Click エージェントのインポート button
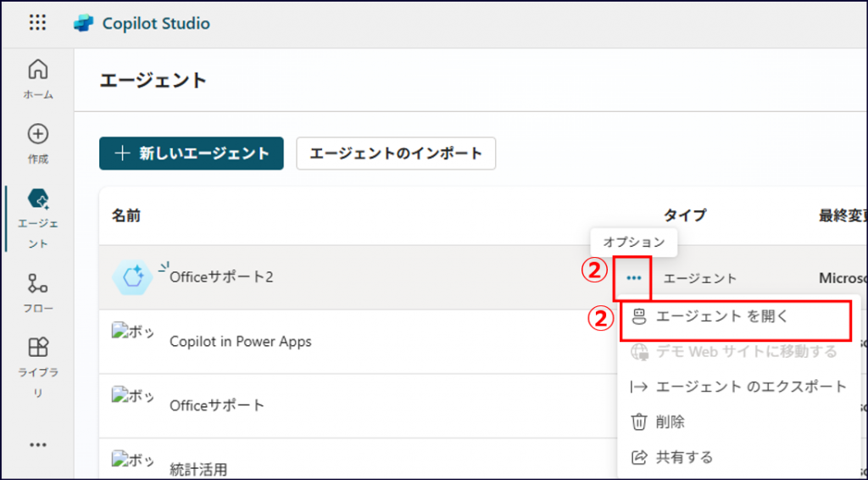 click(396, 153)
